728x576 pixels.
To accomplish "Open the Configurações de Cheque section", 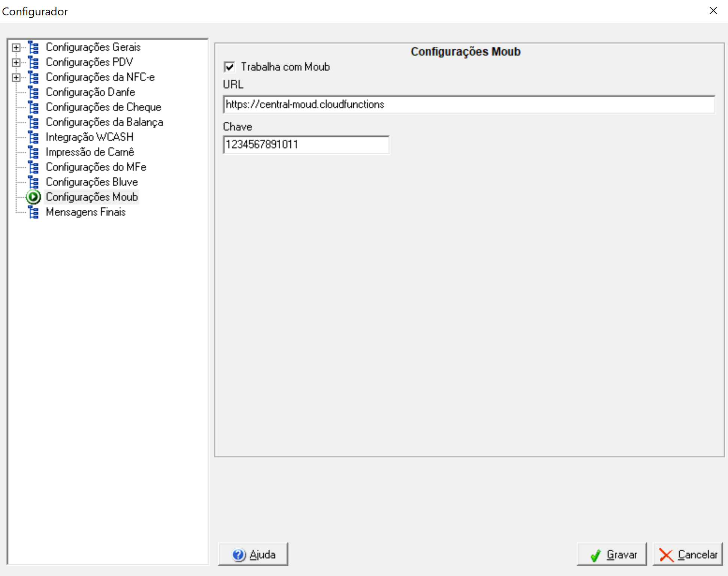I will [x=103, y=107].
